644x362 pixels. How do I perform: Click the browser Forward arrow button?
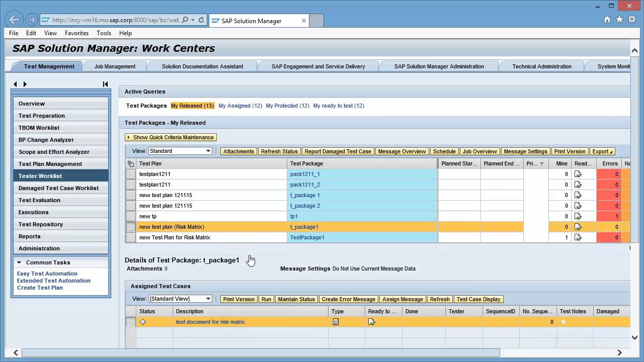click(x=32, y=20)
